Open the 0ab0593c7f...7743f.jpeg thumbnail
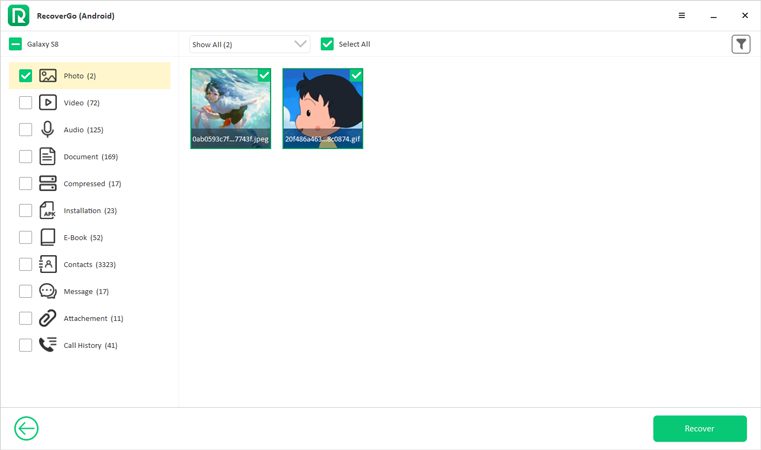 231,108
